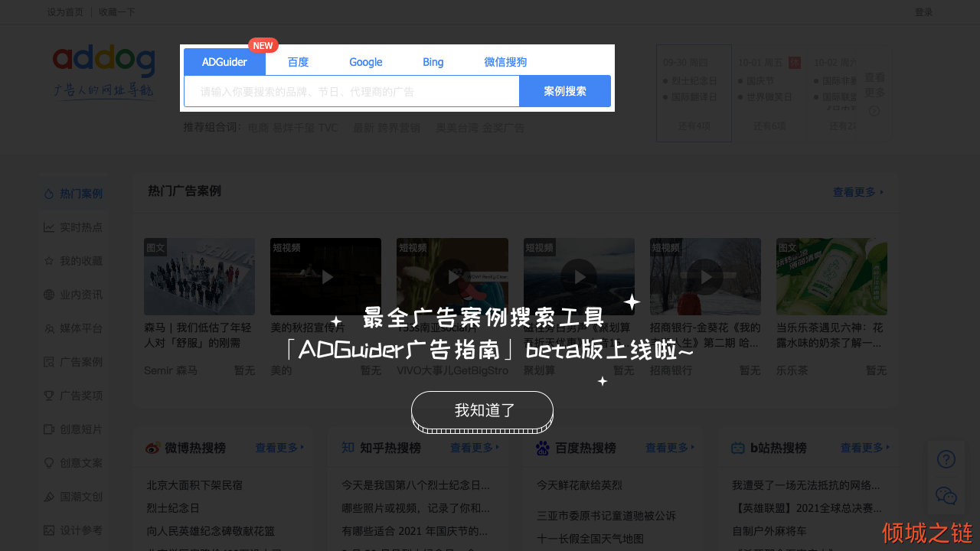Click the star icon beside 我的收藏
This screenshot has height=551, width=980.
[49, 261]
